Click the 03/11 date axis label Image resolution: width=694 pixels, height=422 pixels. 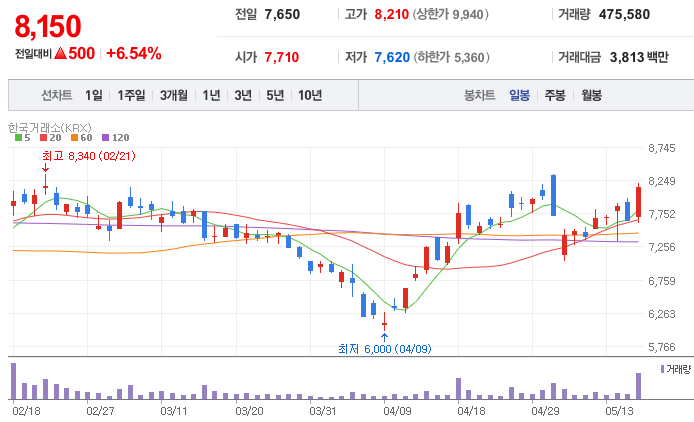[x=174, y=411]
